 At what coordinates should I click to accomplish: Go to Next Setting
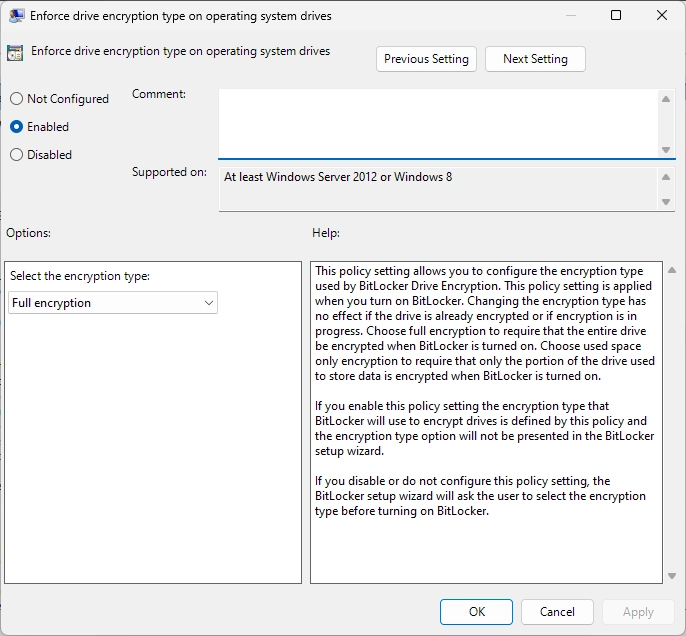(535, 59)
